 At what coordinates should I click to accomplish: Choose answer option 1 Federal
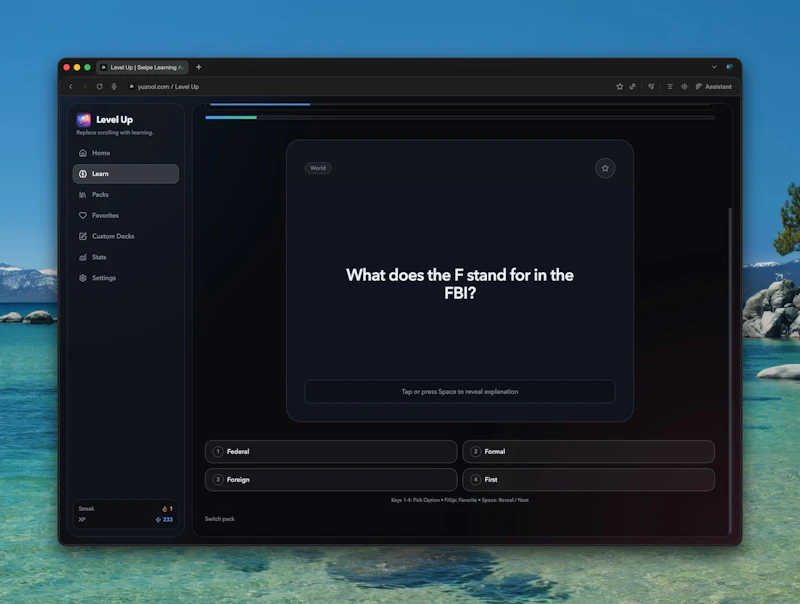tap(331, 451)
